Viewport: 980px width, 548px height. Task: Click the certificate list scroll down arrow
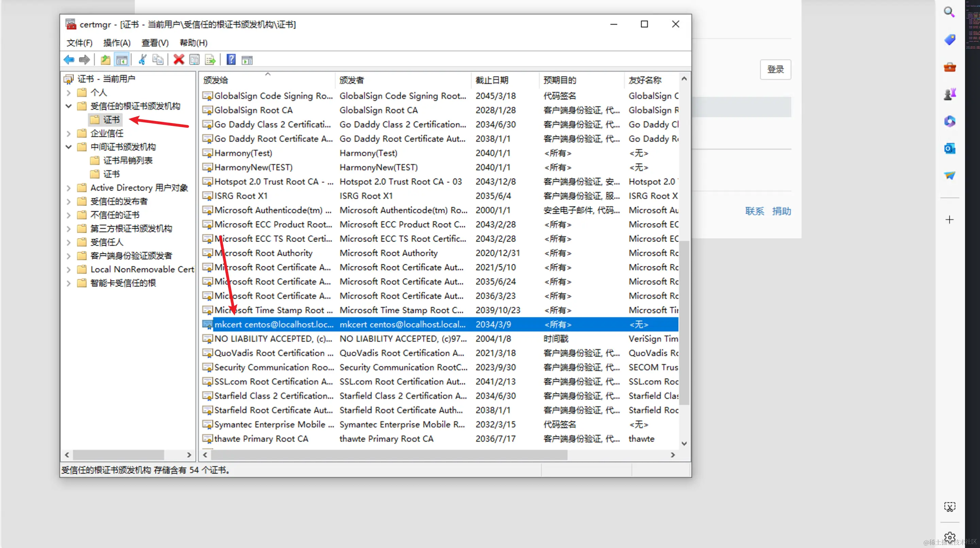684,443
